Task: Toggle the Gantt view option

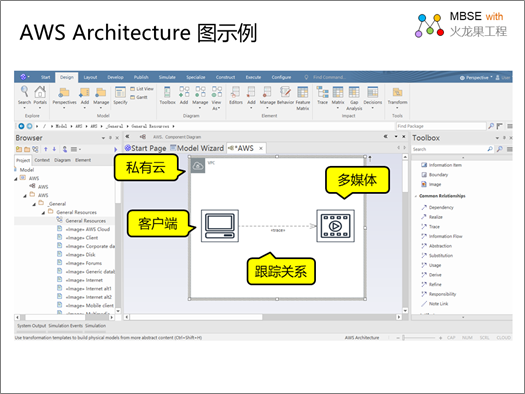Action: coord(139,97)
